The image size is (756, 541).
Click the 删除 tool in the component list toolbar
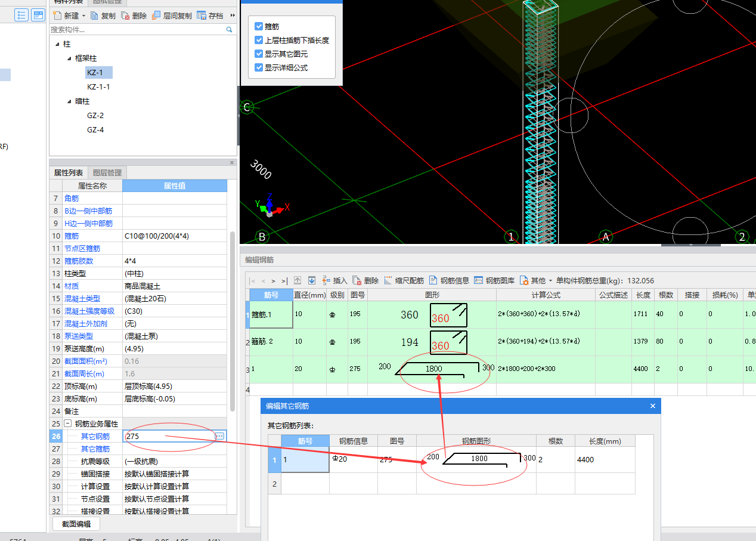click(134, 16)
